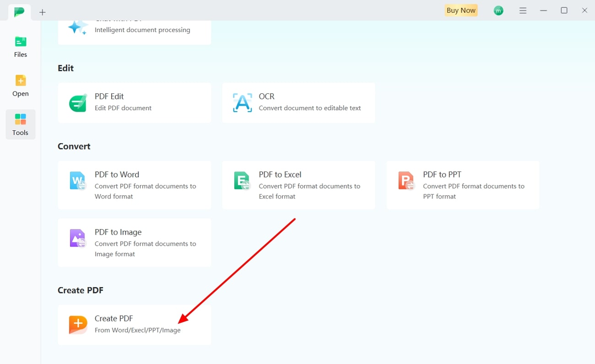Image resolution: width=595 pixels, height=364 pixels.
Task: Click the green app logo tab
Action: (19, 12)
